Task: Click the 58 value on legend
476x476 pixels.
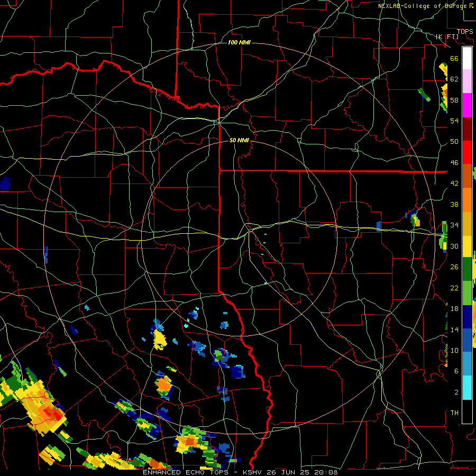Action: (x=454, y=100)
